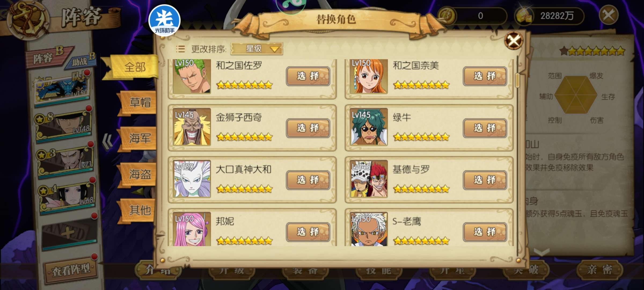Choose 绿牛 with its 选择 button

(485, 128)
